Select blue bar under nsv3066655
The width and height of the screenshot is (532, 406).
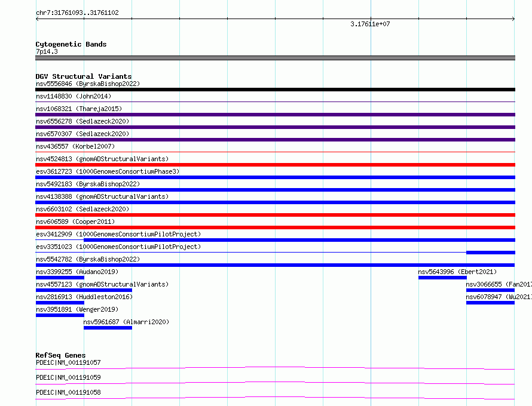click(x=490, y=290)
